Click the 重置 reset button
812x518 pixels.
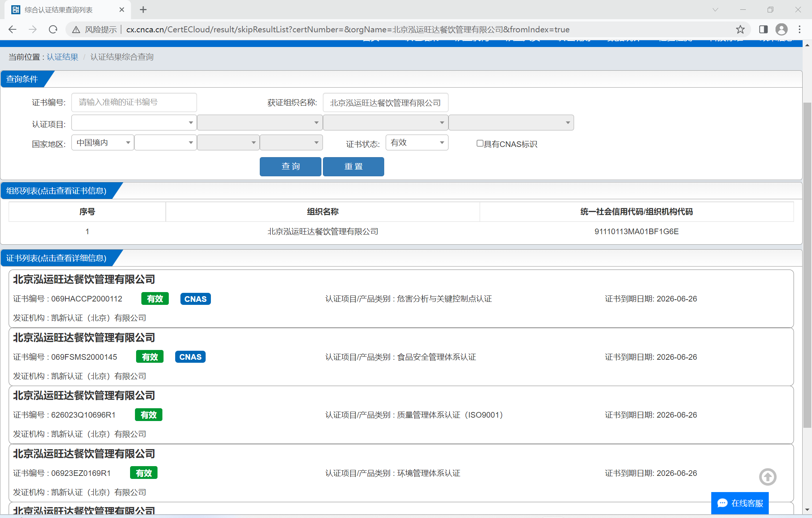pos(353,167)
